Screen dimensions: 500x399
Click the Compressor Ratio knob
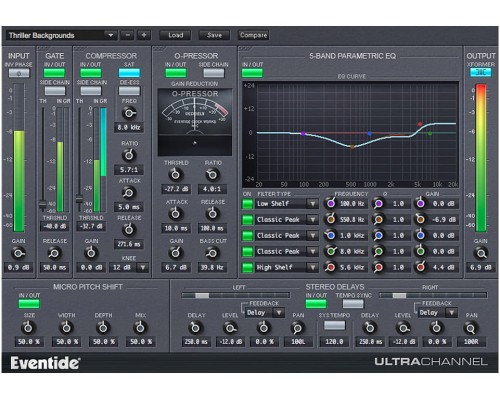click(x=129, y=155)
